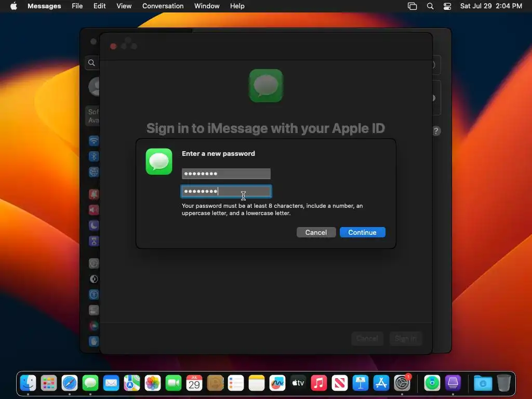Open Find My from the Dock
The image size is (532, 399).
coord(432,383)
